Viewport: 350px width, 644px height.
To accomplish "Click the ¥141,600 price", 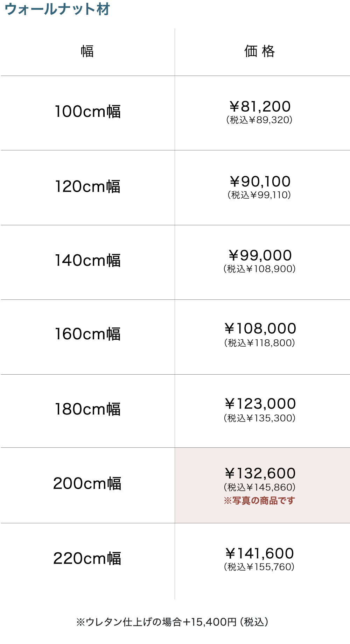I will (x=259, y=553).
